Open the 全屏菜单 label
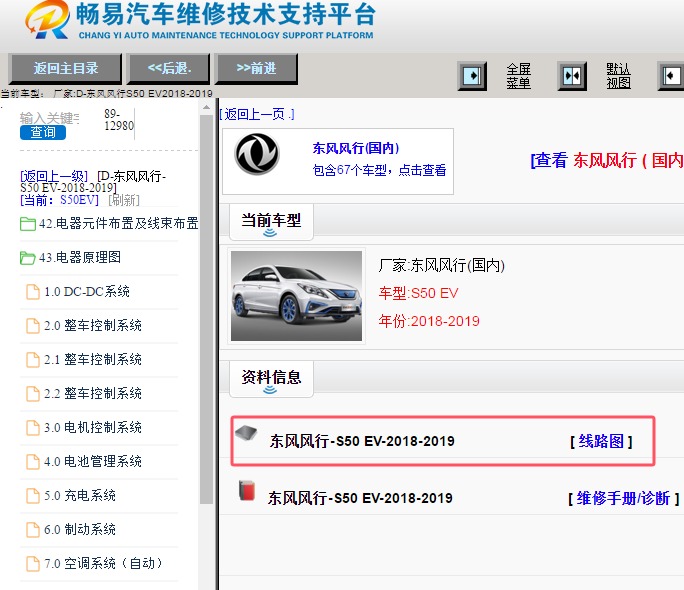Screen dimensions: 684x590 [x=518, y=76]
